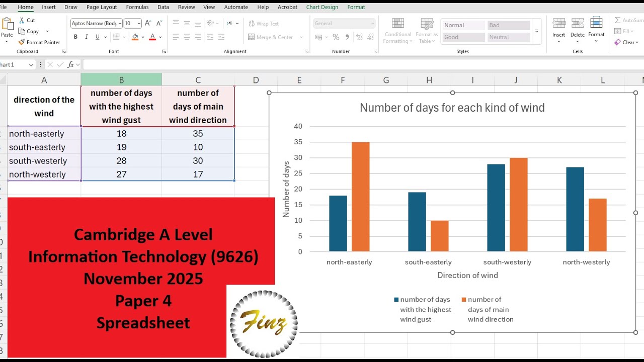Open the font size 10 dropdown

139,23
